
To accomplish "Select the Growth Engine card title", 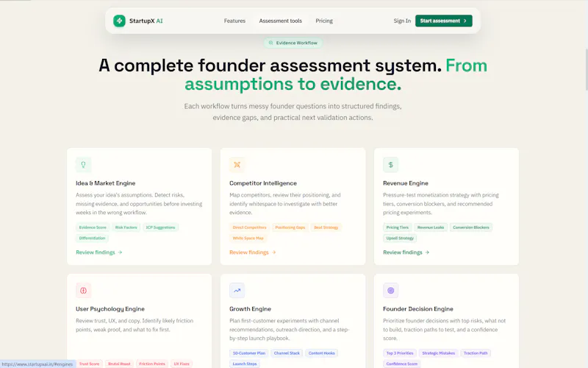I will tap(250, 308).
